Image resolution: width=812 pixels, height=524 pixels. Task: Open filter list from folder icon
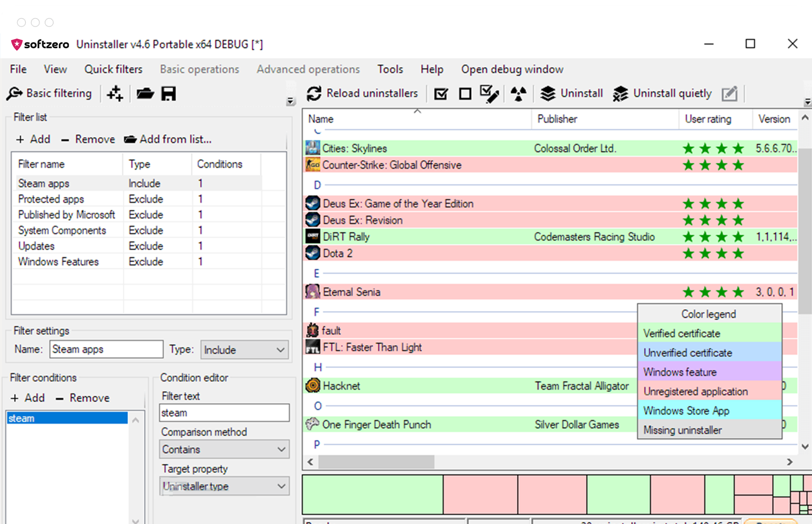145,93
